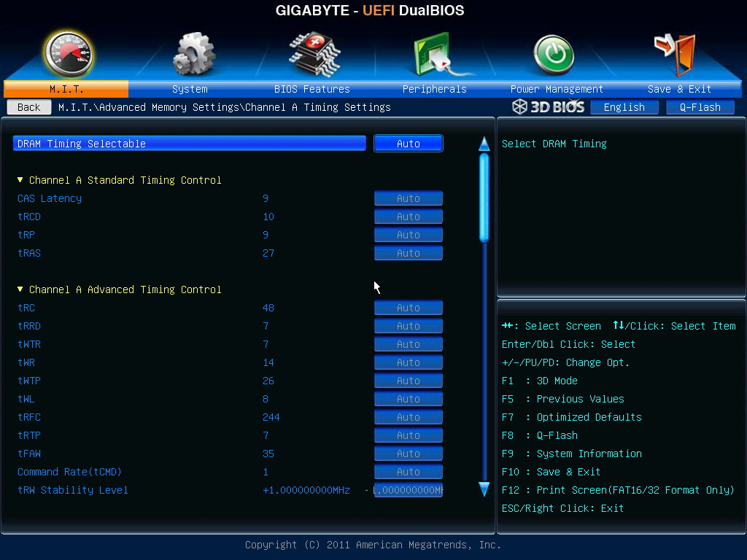The width and height of the screenshot is (747, 560).
Task: Click scroll down arrow in settings list
Action: click(x=484, y=489)
